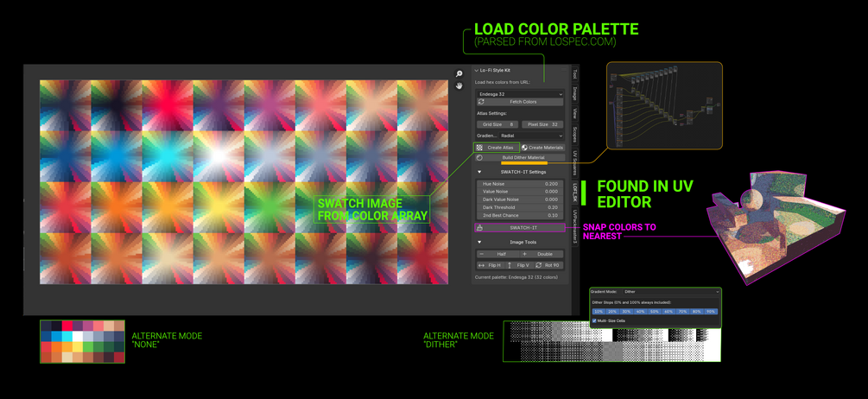Screen dimensions: 868x399
Task: Click the pan hand icon in the image editor
Action: tap(459, 85)
